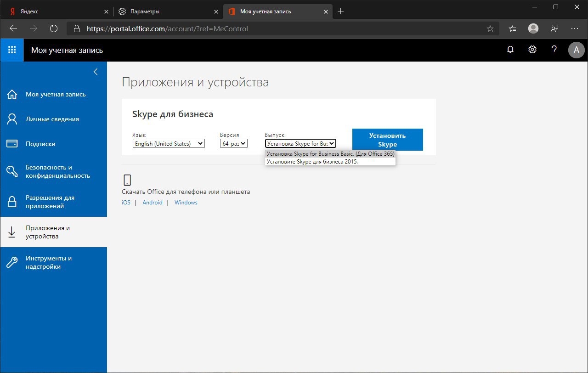588x373 pixels.
Task: Open the account avatar labeled A
Action: [x=577, y=50]
